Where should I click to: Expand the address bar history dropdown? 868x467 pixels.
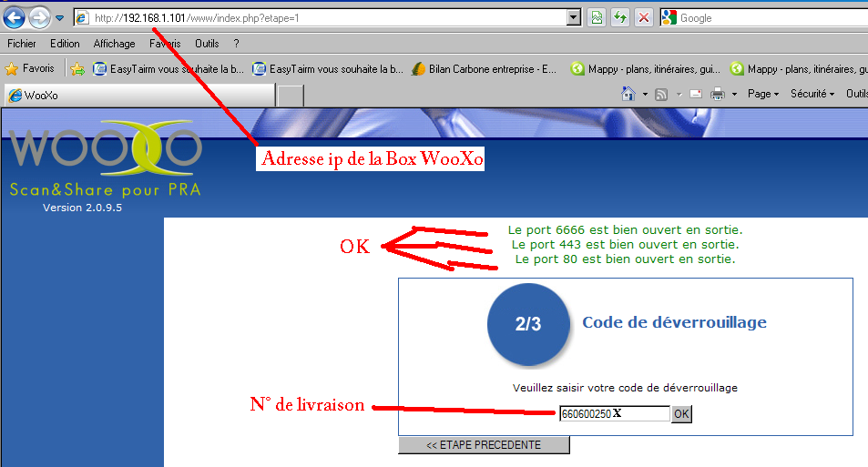574,17
